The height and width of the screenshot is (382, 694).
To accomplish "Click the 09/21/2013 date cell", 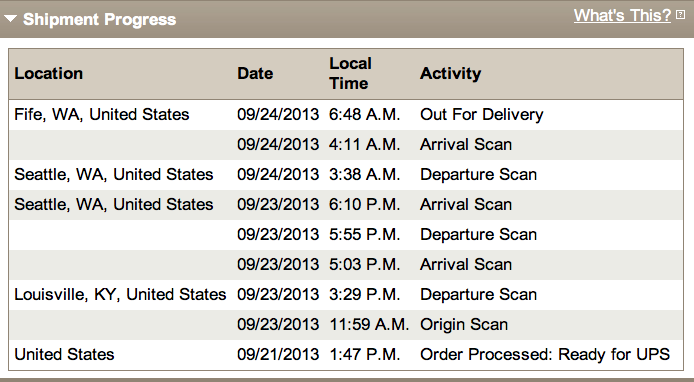I will (278, 355).
